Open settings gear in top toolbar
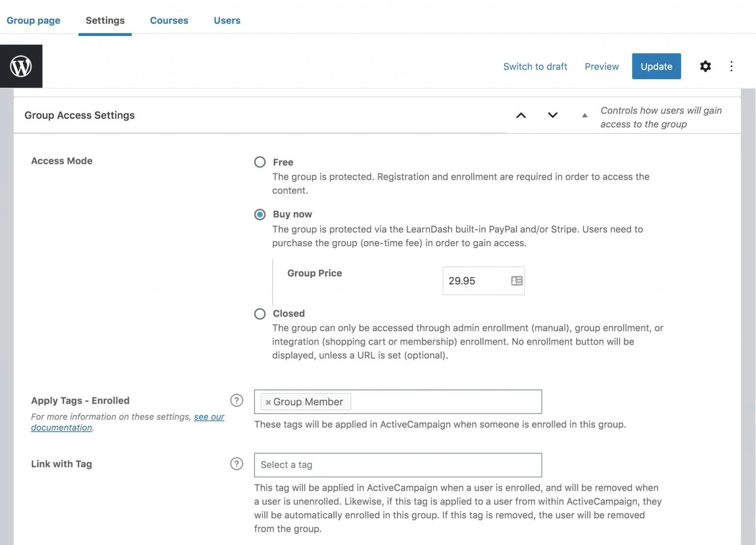This screenshot has width=756, height=545. tap(705, 66)
